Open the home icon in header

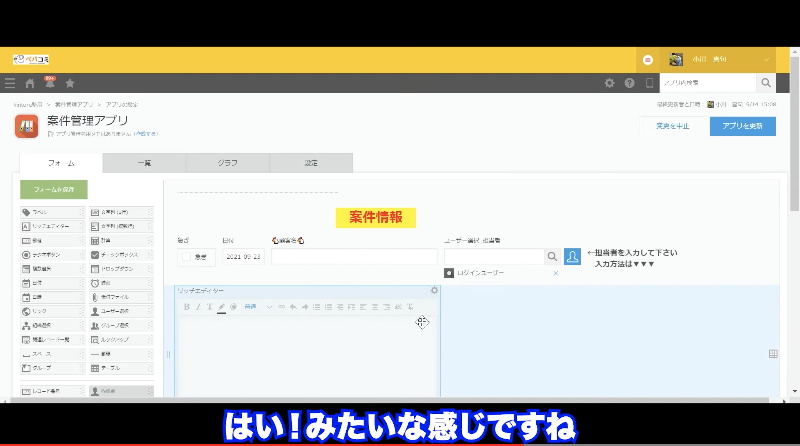coord(30,83)
